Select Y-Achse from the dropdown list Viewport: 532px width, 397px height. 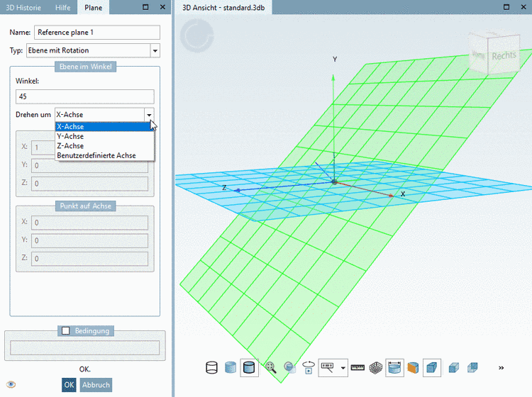(x=70, y=136)
